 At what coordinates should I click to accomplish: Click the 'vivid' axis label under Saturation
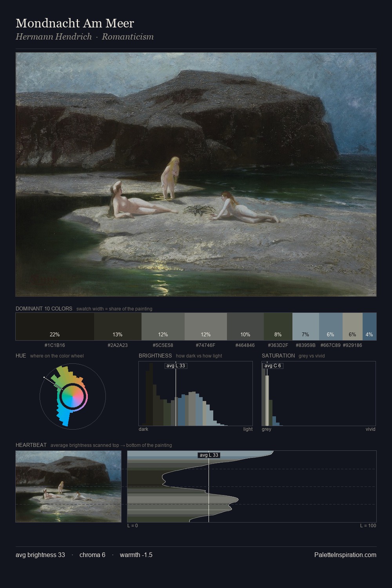370,429
